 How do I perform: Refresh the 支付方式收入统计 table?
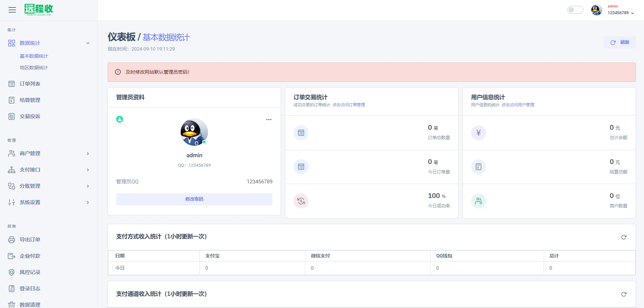[624, 237]
